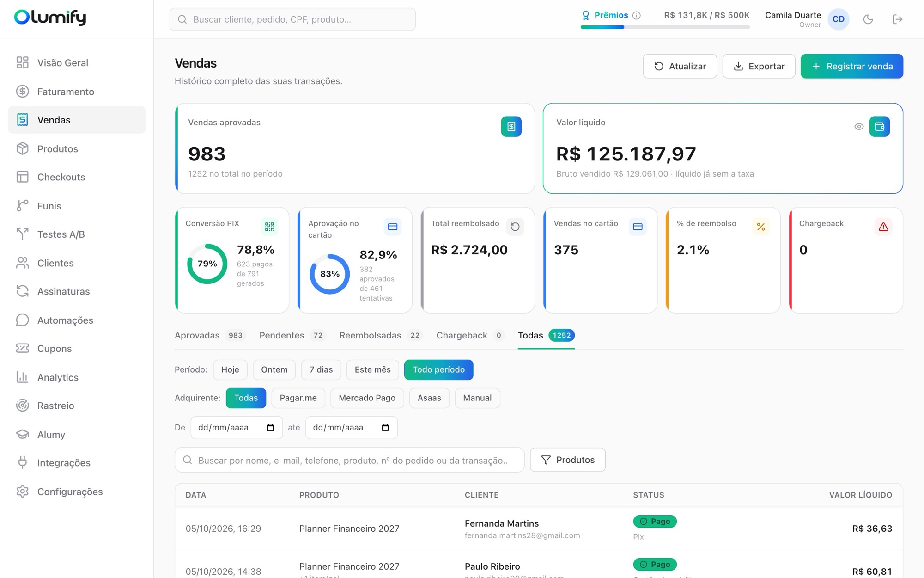This screenshot has width=924, height=578.
Task: Open the até date picker calendar
Action: coord(385,428)
